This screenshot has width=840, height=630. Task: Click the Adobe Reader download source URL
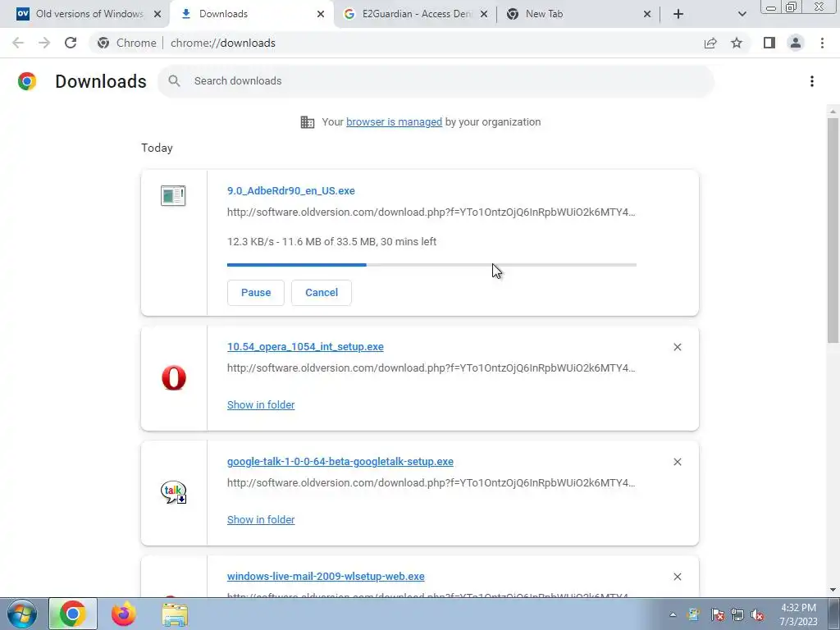(x=431, y=212)
